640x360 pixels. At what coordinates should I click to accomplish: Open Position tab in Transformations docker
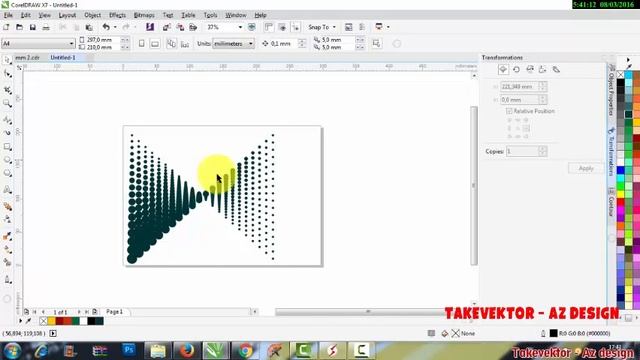503,69
